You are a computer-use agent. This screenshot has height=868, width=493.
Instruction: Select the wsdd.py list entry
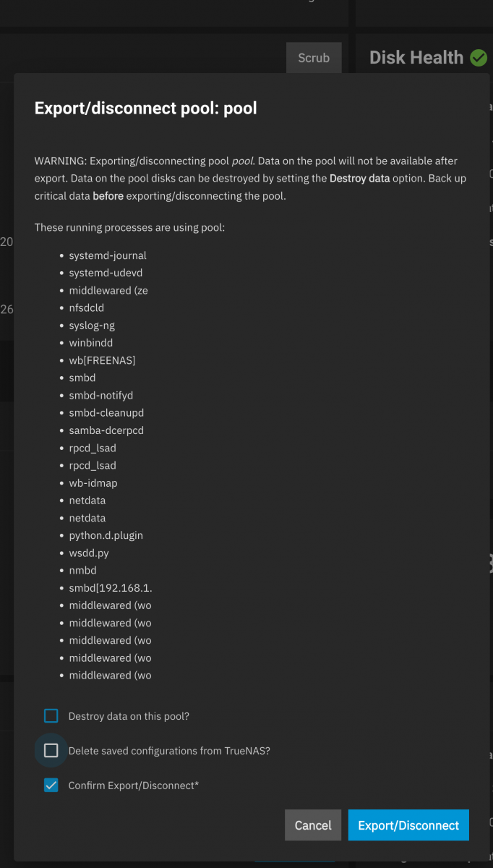click(x=89, y=553)
